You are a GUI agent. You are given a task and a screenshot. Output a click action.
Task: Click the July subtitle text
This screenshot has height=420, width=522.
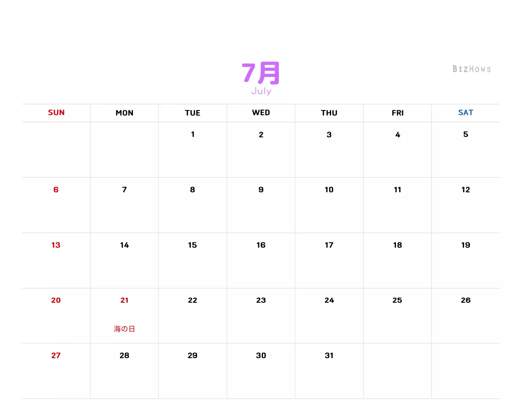(x=261, y=91)
